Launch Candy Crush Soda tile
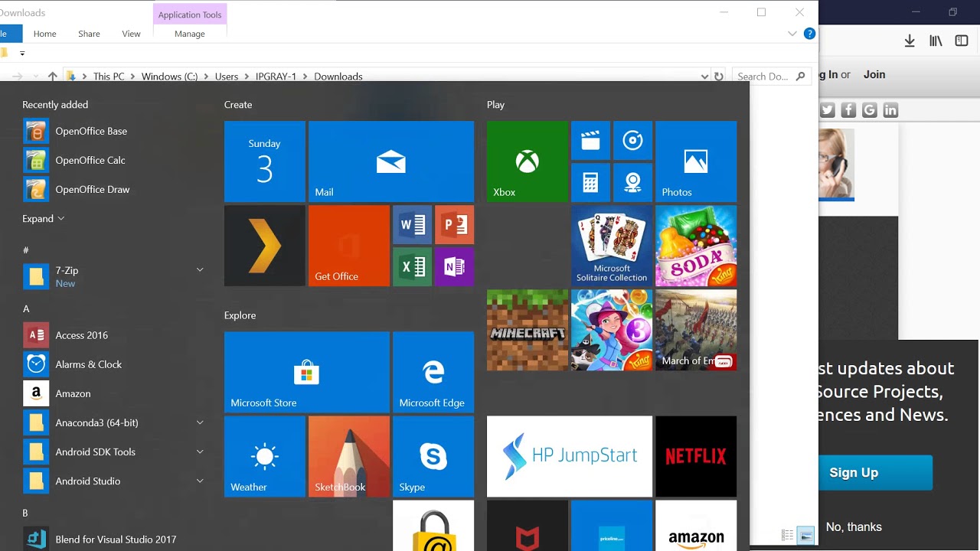Screen dimensions: 980x551 (x=696, y=246)
